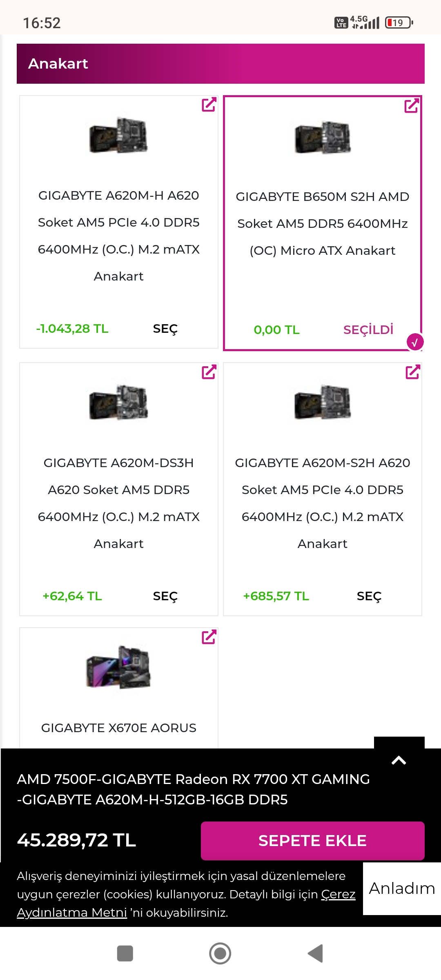The width and height of the screenshot is (441, 980).
Task: Open details link icon for GIGABYTE A620M-DS3H
Action: click(209, 372)
